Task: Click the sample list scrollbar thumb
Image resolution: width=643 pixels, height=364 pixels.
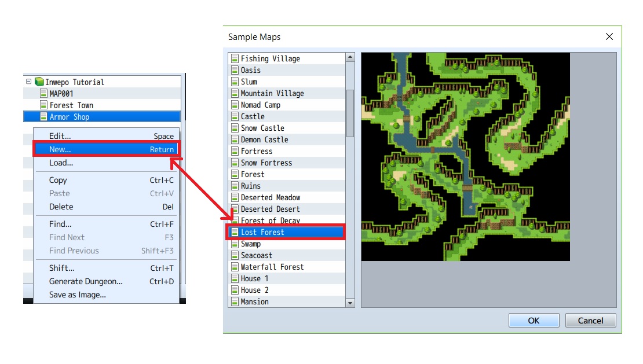Action: 350,113
